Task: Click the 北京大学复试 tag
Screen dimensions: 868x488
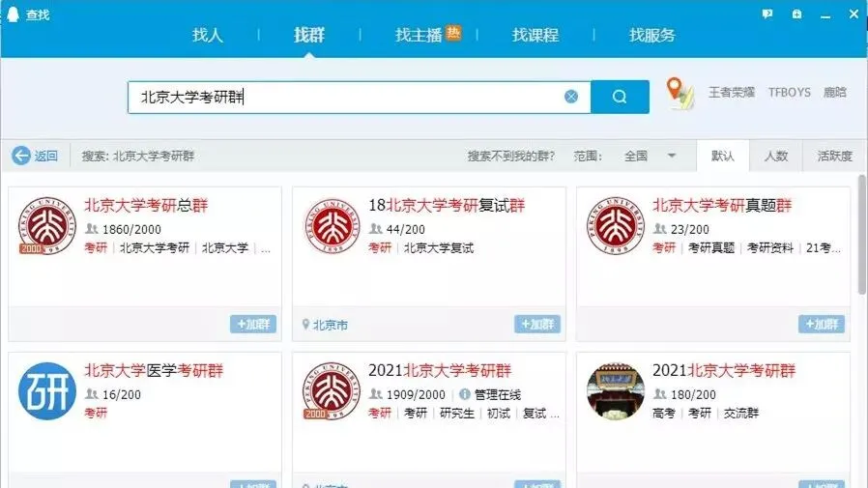Action: tap(439, 248)
